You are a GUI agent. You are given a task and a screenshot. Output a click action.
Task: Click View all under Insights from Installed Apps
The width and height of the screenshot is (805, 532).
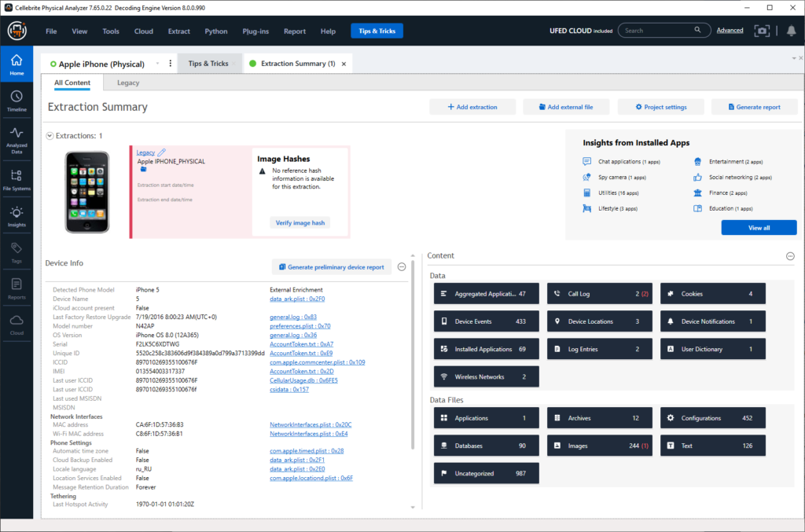(x=758, y=227)
